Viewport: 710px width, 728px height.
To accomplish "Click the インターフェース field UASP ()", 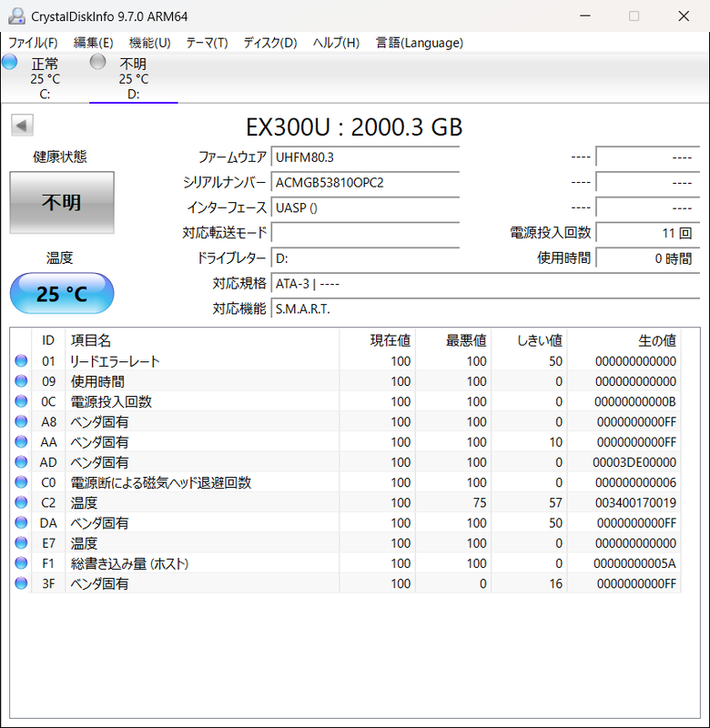I will 365,207.
